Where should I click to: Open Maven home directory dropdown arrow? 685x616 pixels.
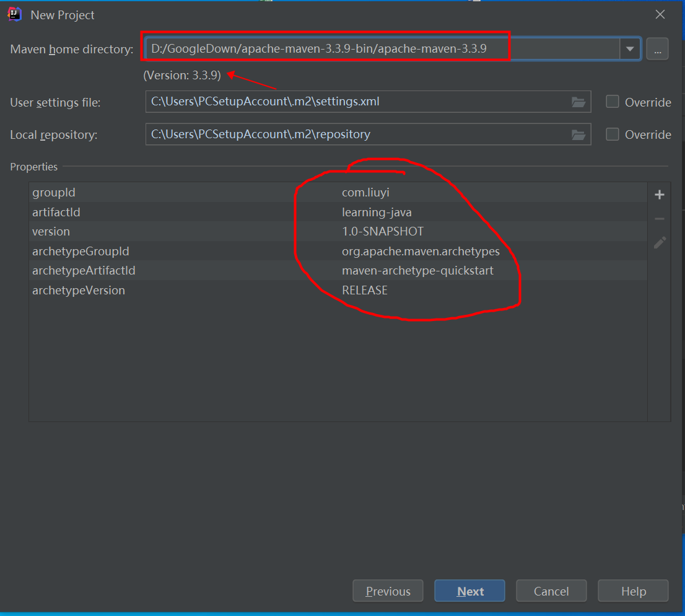click(x=630, y=49)
